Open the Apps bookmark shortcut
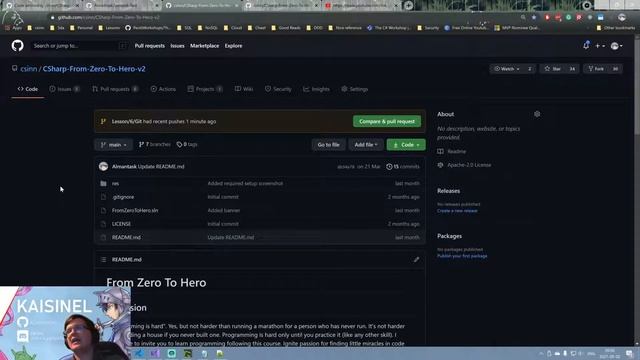Viewport: 640px width, 360px height. pyautogui.click(x=13, y=28)
